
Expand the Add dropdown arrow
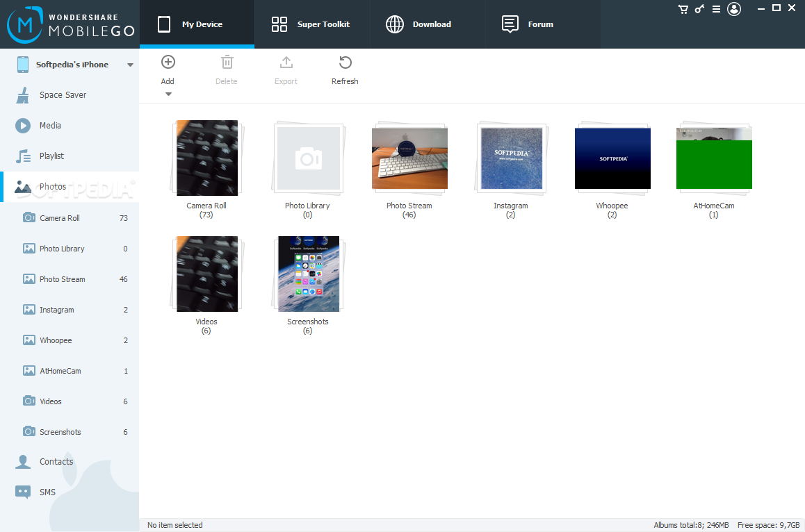[168, 94]
